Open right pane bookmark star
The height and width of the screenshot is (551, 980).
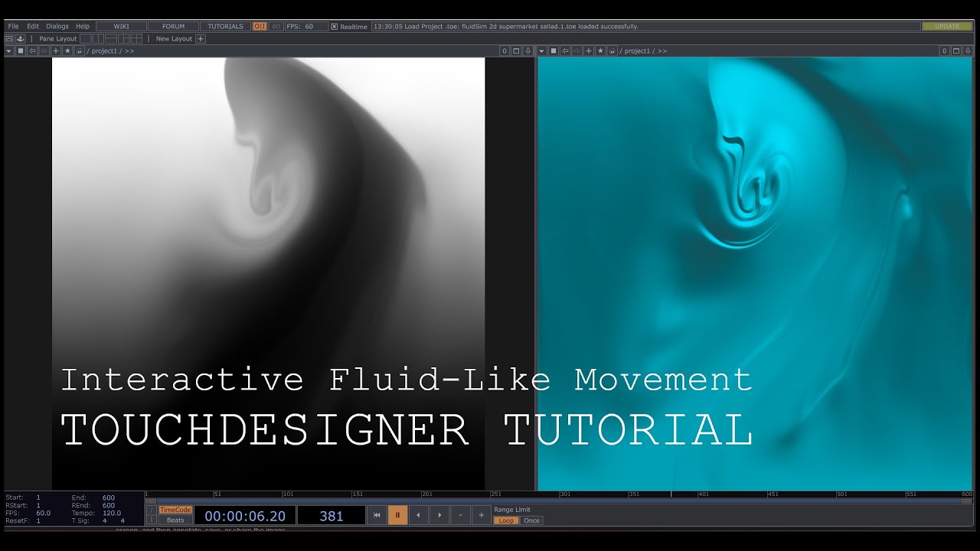[600, 51]
